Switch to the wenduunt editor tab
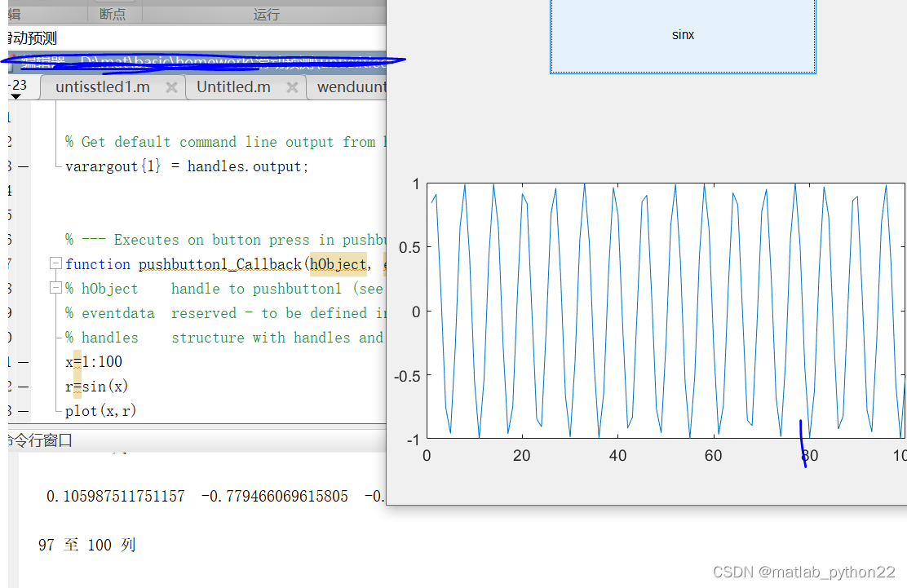The image size is (907, 588). (351, 86)
